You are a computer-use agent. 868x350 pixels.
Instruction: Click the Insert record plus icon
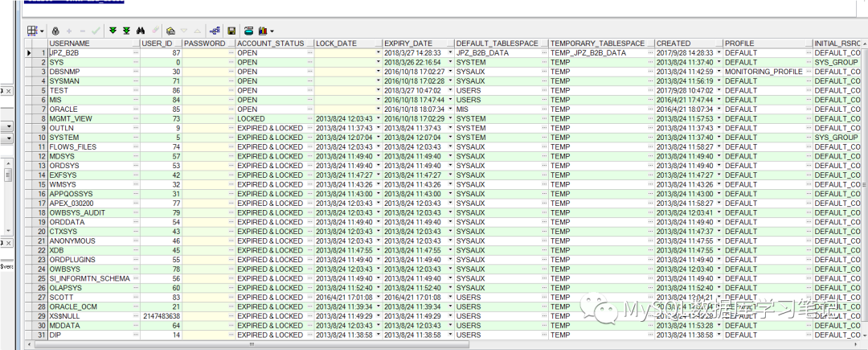click(69, 31)
